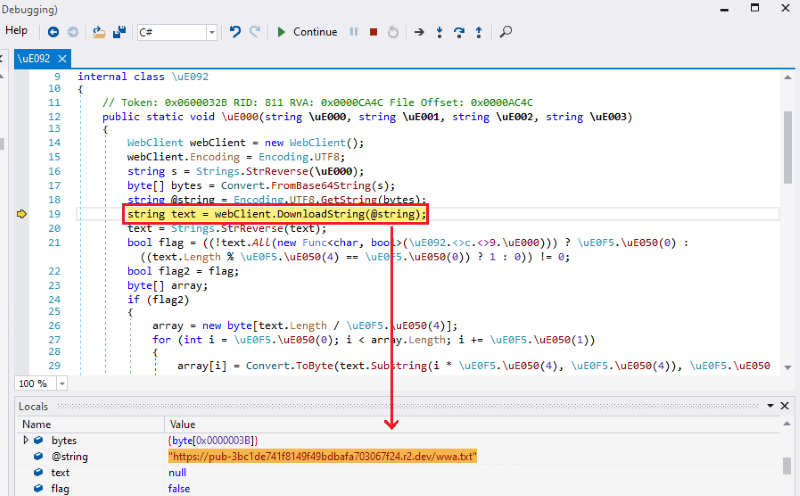Click the Undo icon
The image size is (800, 496).
pos(235,32)
